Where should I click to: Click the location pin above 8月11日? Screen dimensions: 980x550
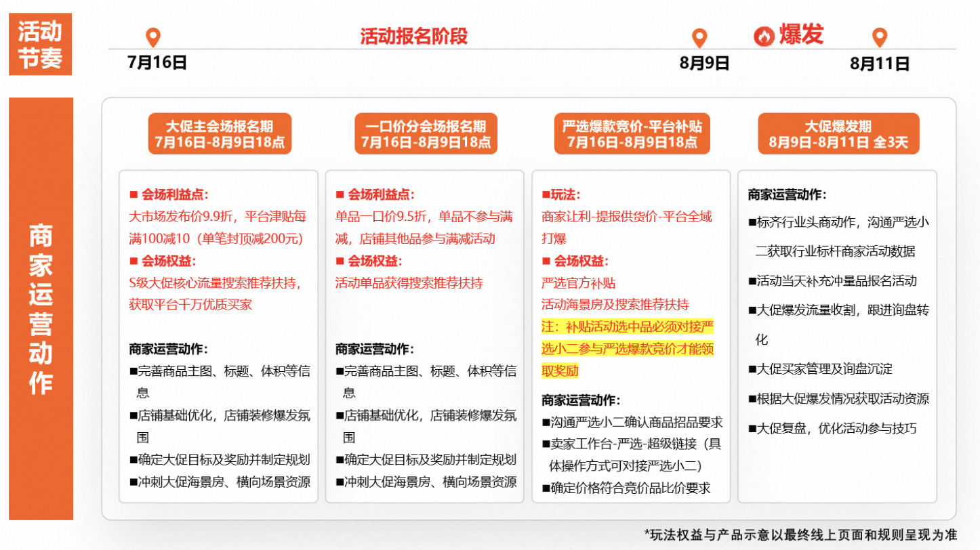click(x=879, y=38)
